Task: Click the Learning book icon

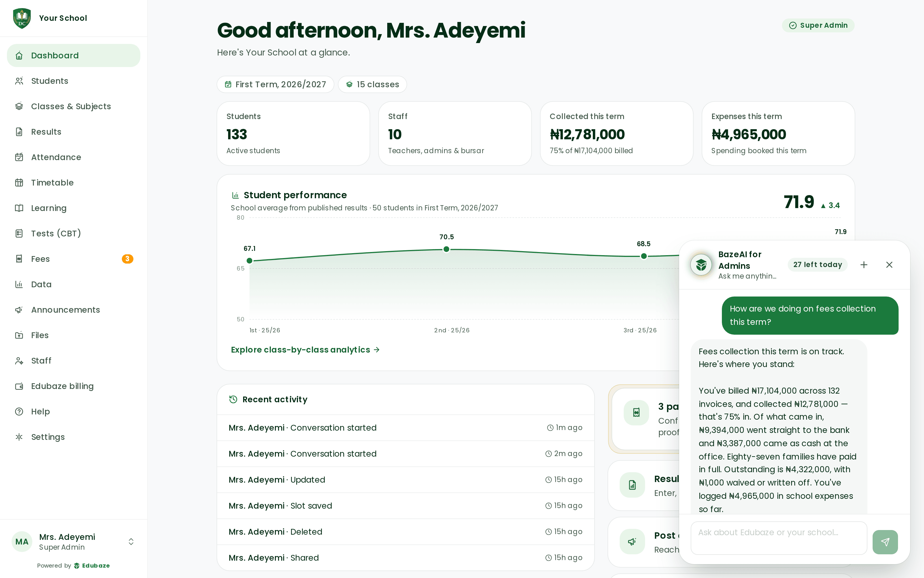Action: [x=19, y=208]
